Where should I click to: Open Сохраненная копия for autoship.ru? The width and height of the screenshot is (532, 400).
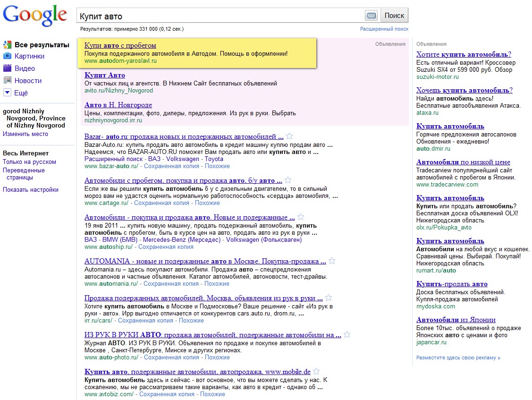click(166, 247)
